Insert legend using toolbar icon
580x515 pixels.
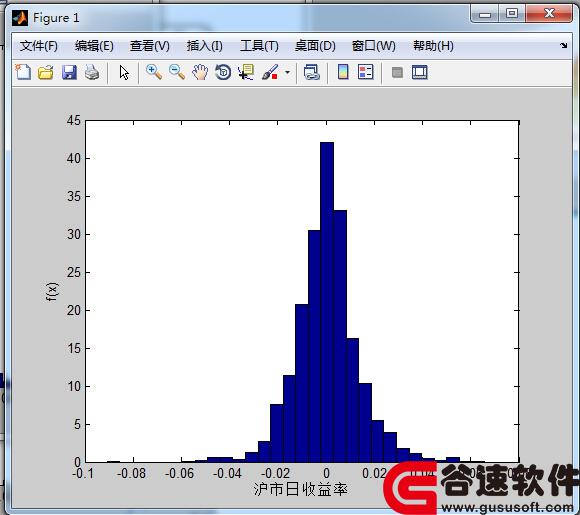coord(366,72)
